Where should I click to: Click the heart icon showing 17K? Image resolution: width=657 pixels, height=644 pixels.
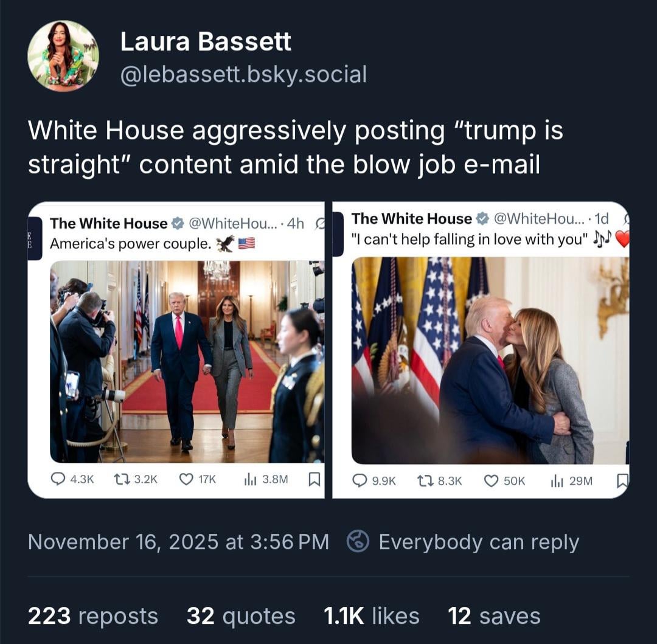click(x=186, y=479)
